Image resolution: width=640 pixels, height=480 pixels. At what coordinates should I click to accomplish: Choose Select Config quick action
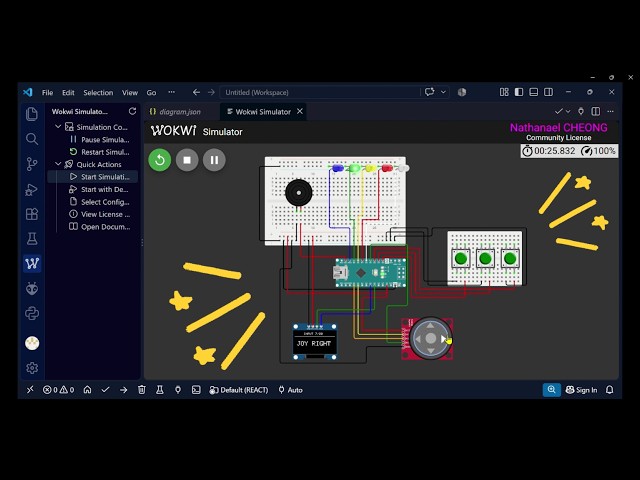click(x=100, y=202)
